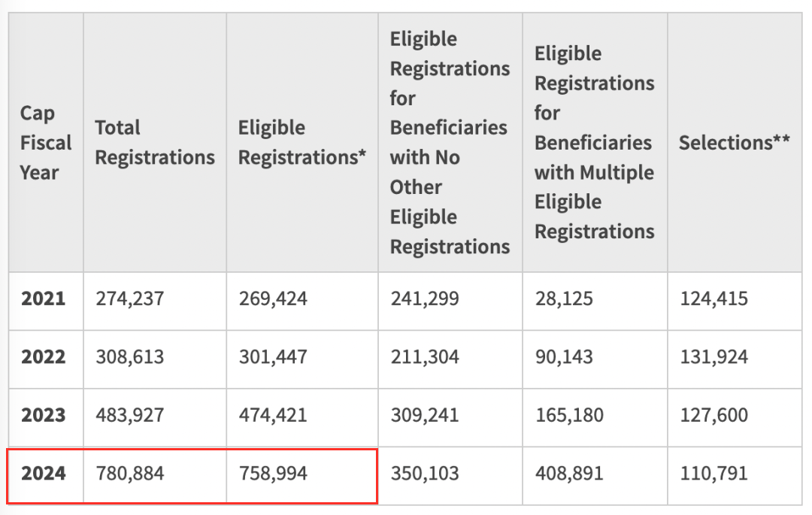
Task: Select the 2022 fiscal year row label
Action: pyautogui.click(x=44, y=356)
